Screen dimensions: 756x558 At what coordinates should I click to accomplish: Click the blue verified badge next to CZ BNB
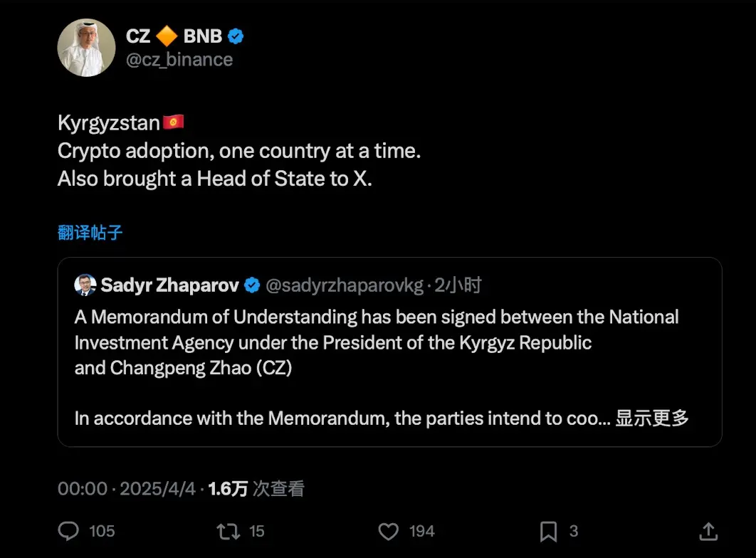coord(236,36)
